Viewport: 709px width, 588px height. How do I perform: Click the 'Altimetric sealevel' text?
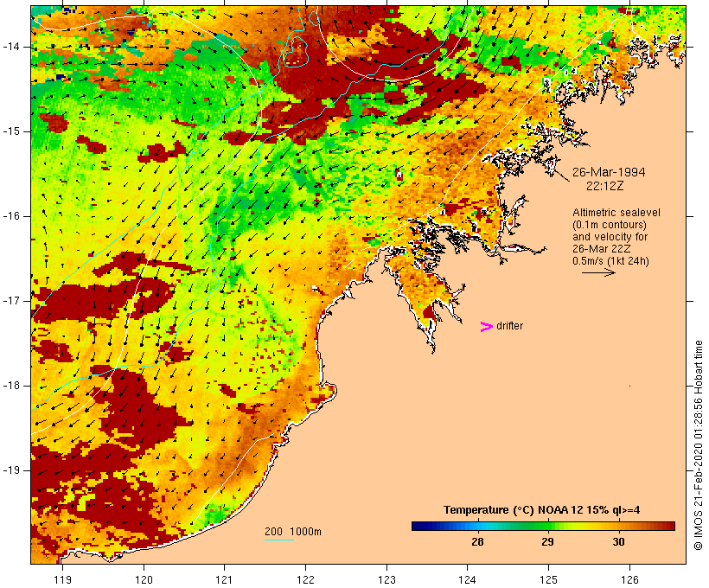click(x=616, y=213)
